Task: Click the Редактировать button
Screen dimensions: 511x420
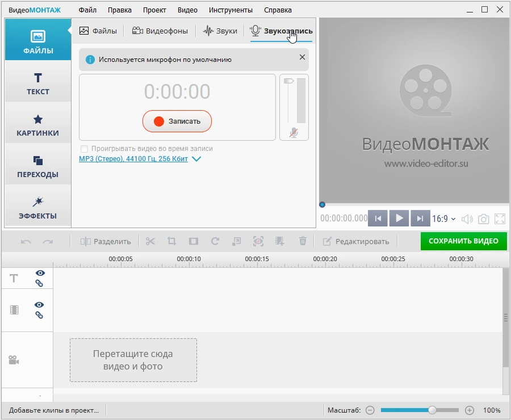Action: [356, 241]
